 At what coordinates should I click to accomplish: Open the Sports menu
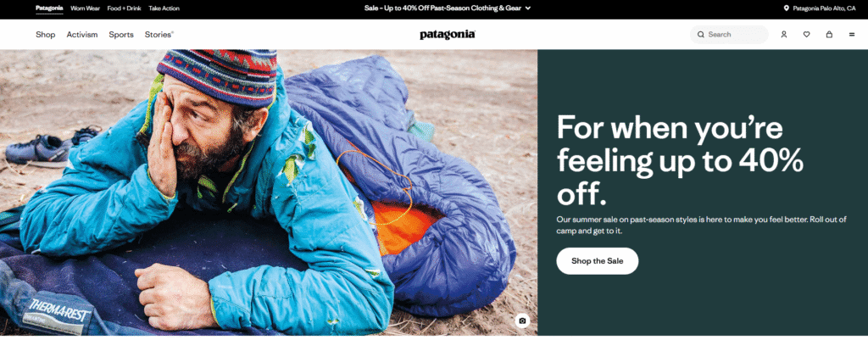(x=120, y=34)
